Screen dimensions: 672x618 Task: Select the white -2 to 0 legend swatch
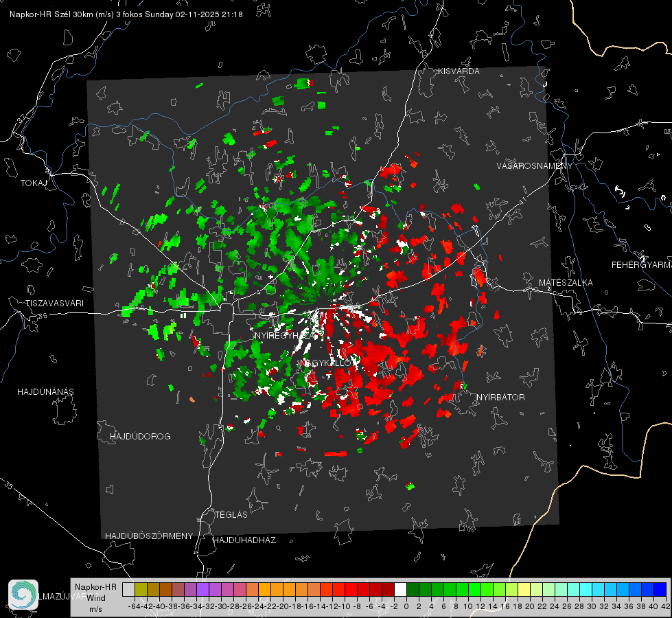[x=400, y=589]
